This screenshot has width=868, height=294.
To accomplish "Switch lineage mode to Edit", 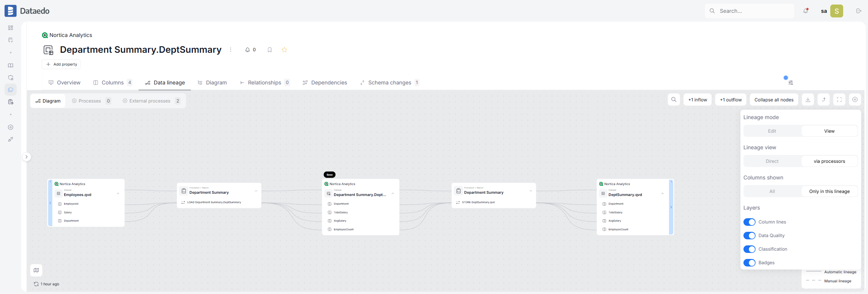I will (x=772, y=131).
